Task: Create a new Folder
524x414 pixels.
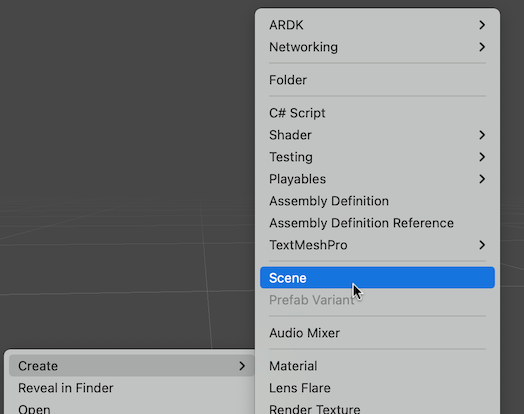Action: [x=377, y=80]
